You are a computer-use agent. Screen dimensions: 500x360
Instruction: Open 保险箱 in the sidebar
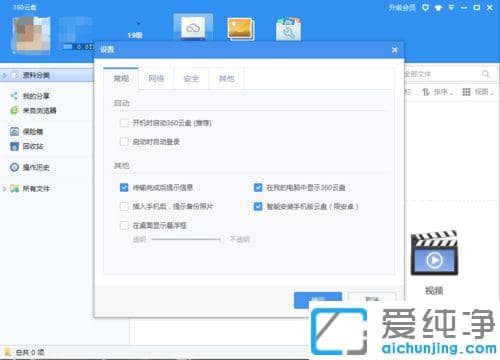(x=33, y=132)
